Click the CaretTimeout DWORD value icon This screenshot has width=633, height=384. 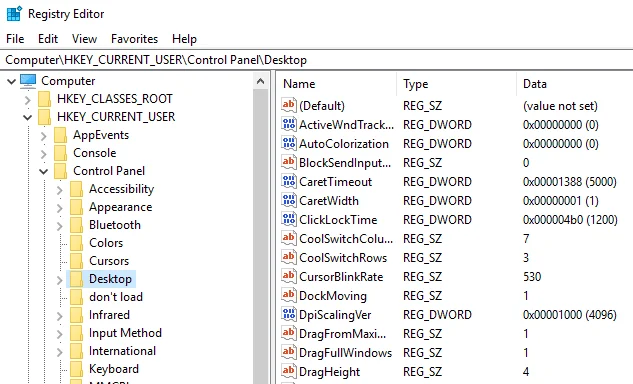[x=289, y=181]
